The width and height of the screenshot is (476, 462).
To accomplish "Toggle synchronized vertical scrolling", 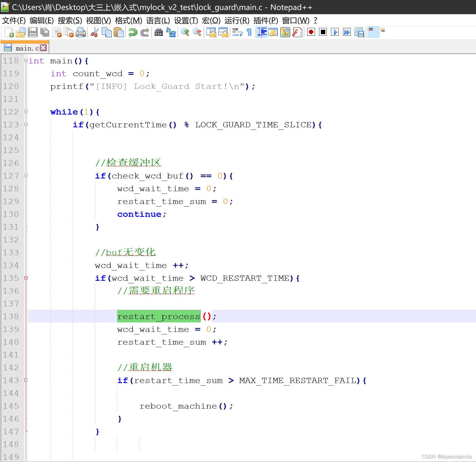I will click(x=211, y=33).
